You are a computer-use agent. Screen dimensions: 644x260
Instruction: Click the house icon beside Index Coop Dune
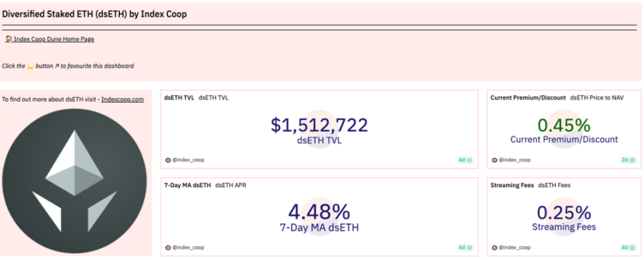click(x=9, y=39)
